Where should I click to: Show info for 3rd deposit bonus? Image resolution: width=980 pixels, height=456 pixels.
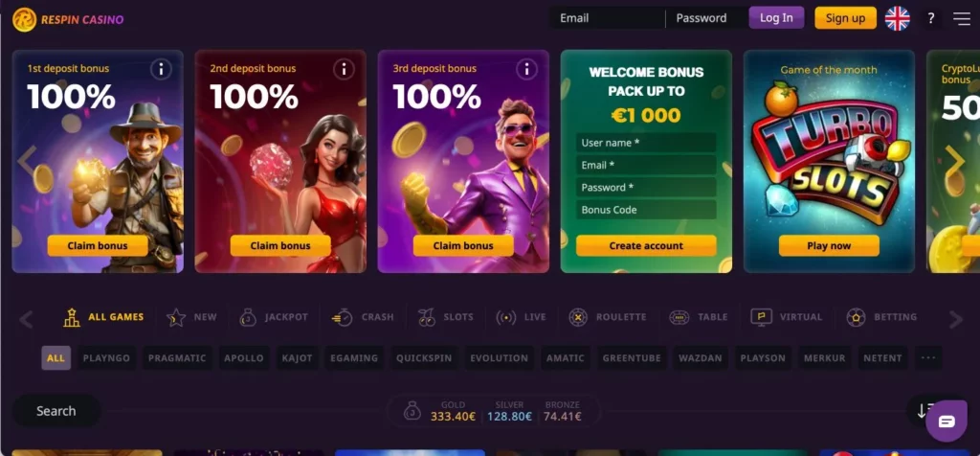(x=526, y=69)
